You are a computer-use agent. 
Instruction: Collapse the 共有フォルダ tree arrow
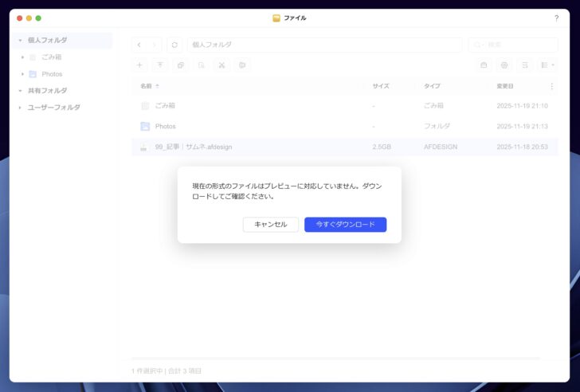tap(21, 91)
